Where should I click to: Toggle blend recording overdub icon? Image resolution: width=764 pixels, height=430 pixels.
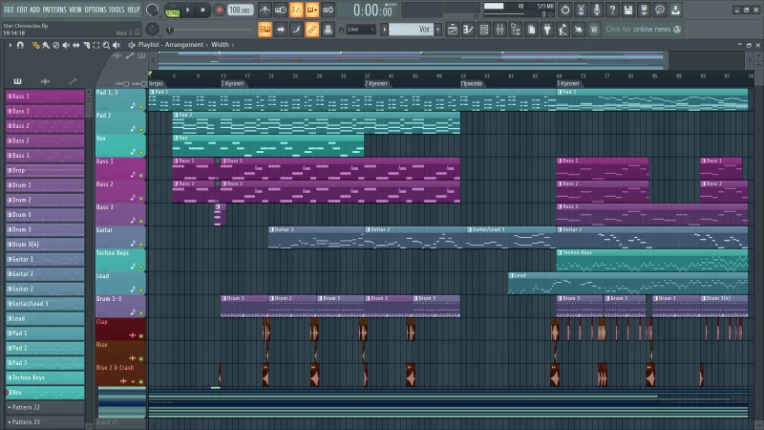point(312,10)
